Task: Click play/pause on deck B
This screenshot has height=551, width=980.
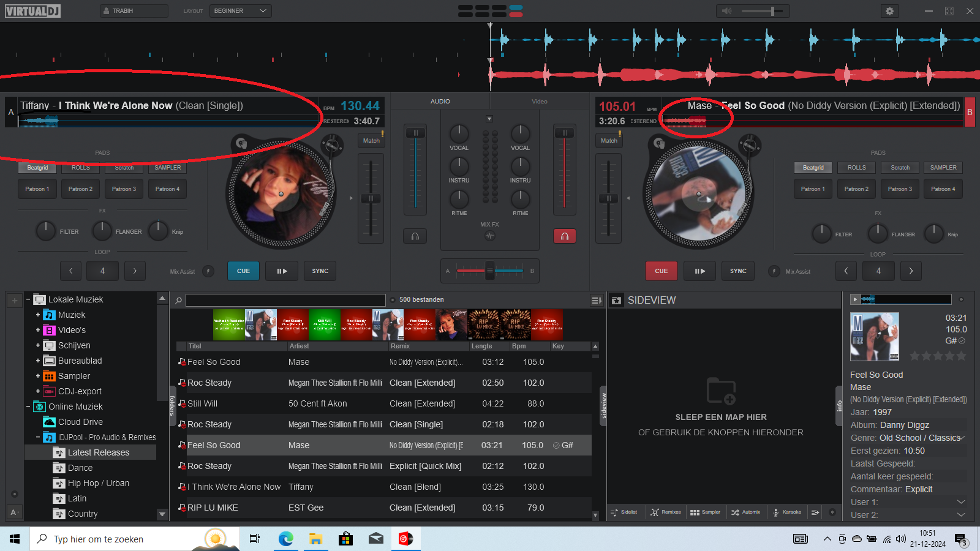Action: click(699, 271)
